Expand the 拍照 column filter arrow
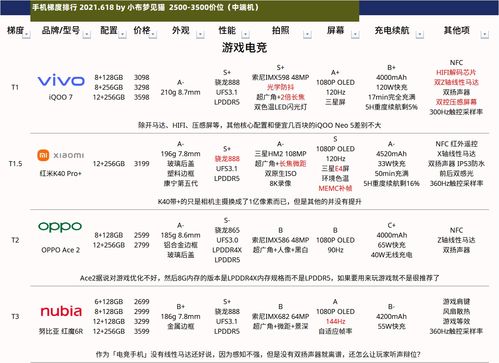The height and width of the screenshot is (363, 499). 307,34
